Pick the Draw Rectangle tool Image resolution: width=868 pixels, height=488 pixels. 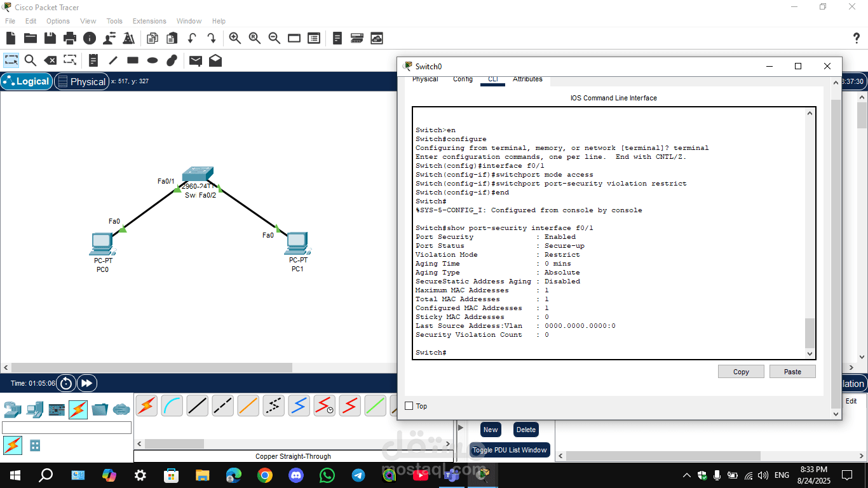[x=133, y=60]
